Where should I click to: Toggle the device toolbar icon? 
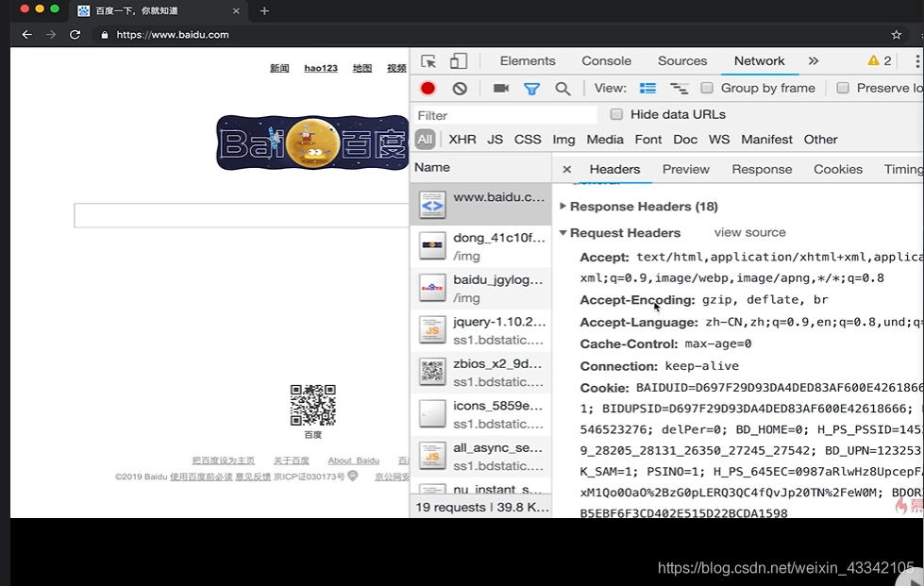459,61
